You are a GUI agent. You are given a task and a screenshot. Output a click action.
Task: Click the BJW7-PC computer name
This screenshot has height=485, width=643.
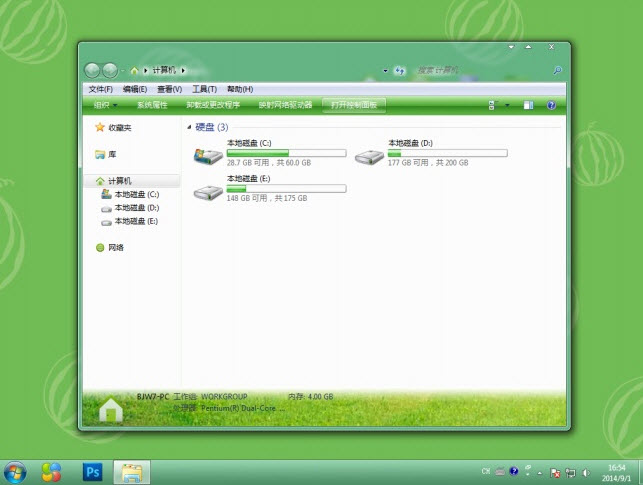tap(153, 397)
